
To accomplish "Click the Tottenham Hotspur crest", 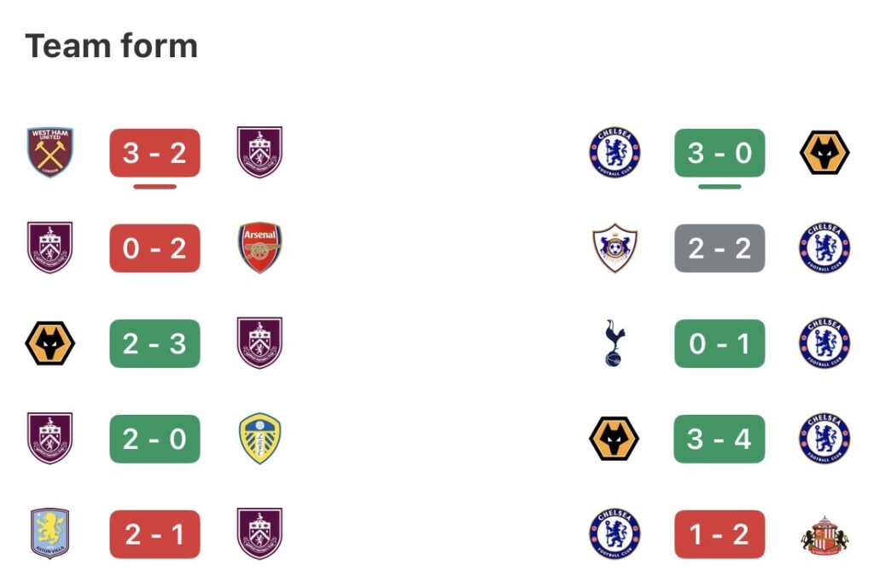I will point(614,344).
